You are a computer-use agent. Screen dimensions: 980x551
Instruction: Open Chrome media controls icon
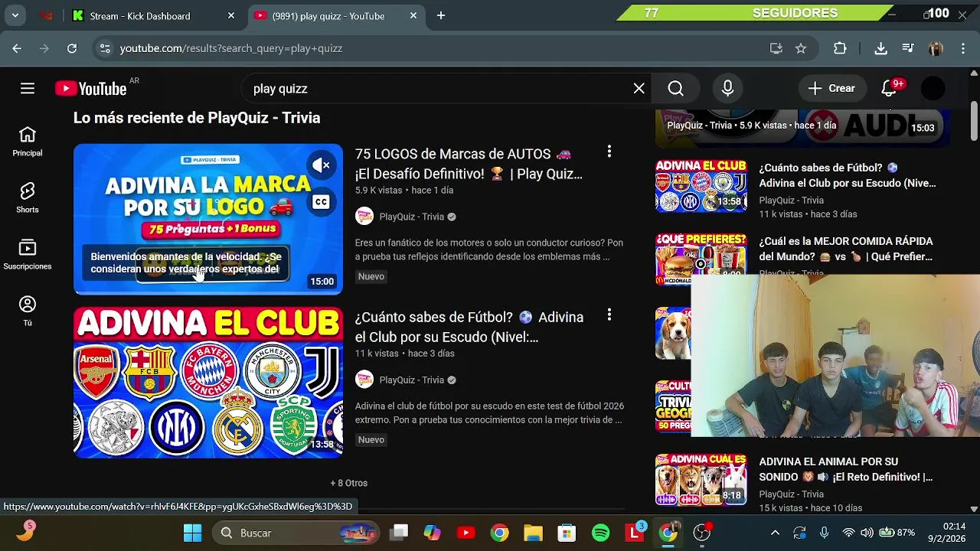click(908, 48)
